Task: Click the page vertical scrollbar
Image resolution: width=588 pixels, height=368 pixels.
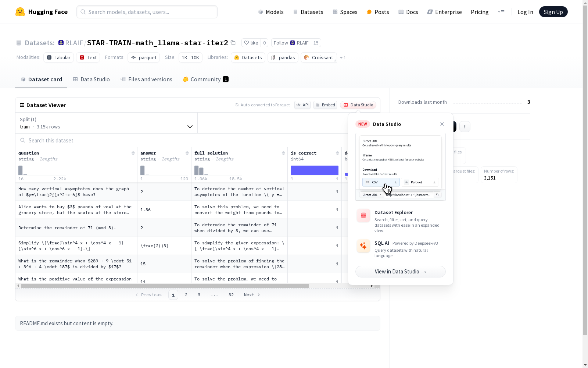Action: coord(585,170)
